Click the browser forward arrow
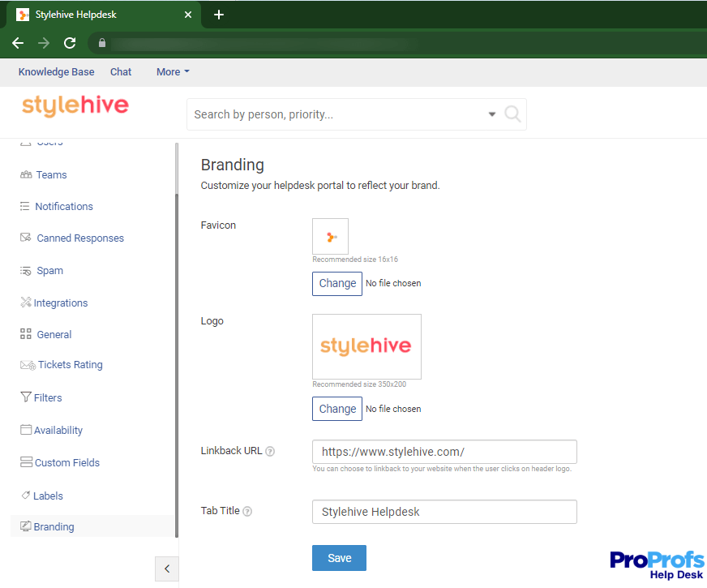Image resolution: width=707 pixels, height=588 pixels. click(x=44, y=43)
